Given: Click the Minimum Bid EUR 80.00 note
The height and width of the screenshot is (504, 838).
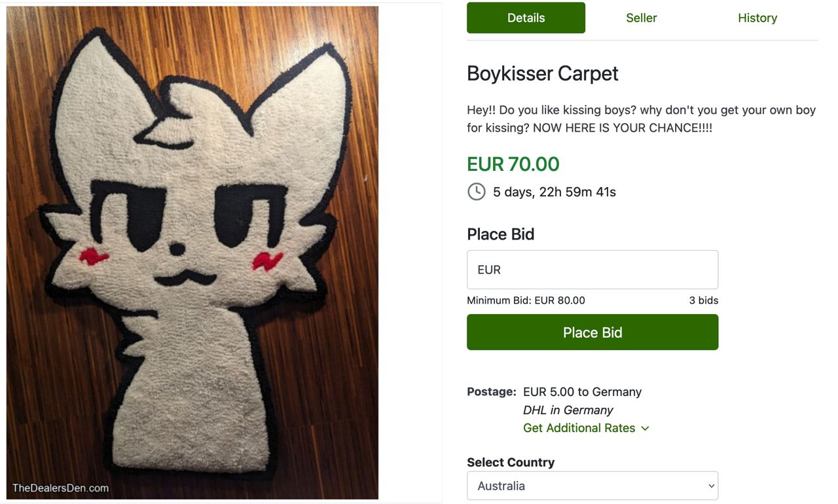Looking at the screenshot, I should pos(526,300).
